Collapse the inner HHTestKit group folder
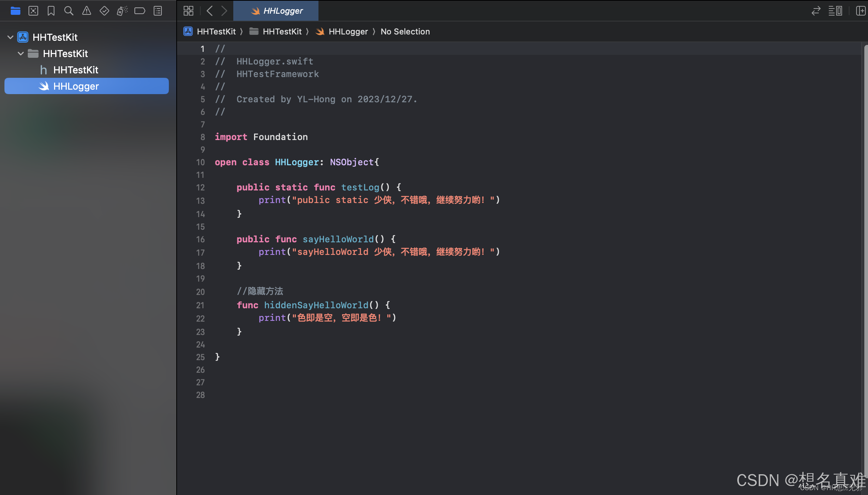This screenshot has height=495, width=868. coord(21,54)
